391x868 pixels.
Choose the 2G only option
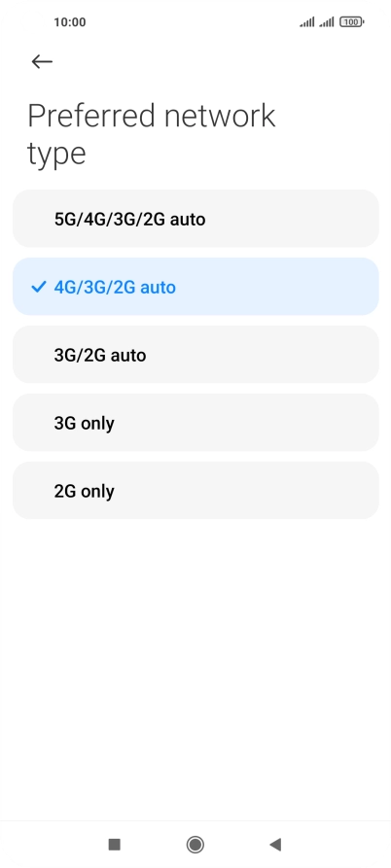(195, 491)
